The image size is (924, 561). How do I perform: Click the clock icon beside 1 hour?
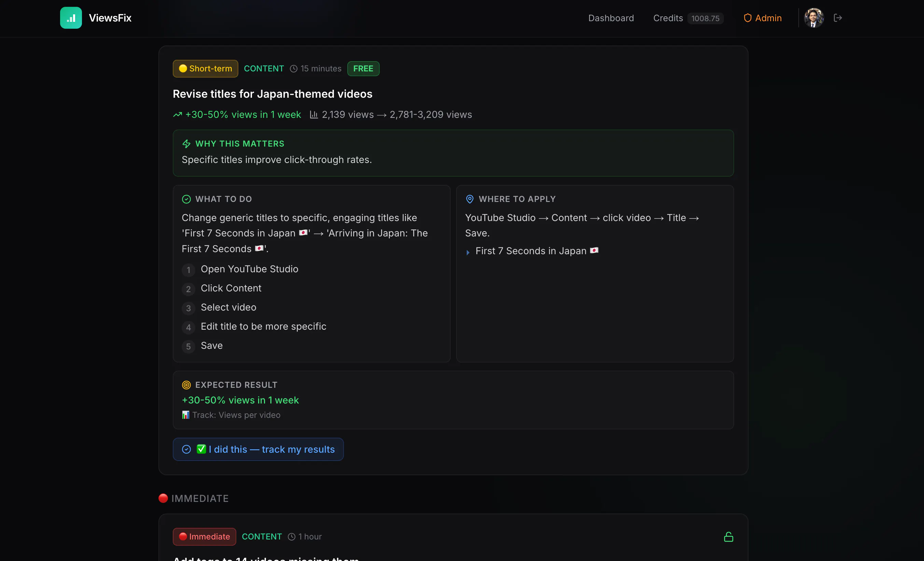(291, 537)
